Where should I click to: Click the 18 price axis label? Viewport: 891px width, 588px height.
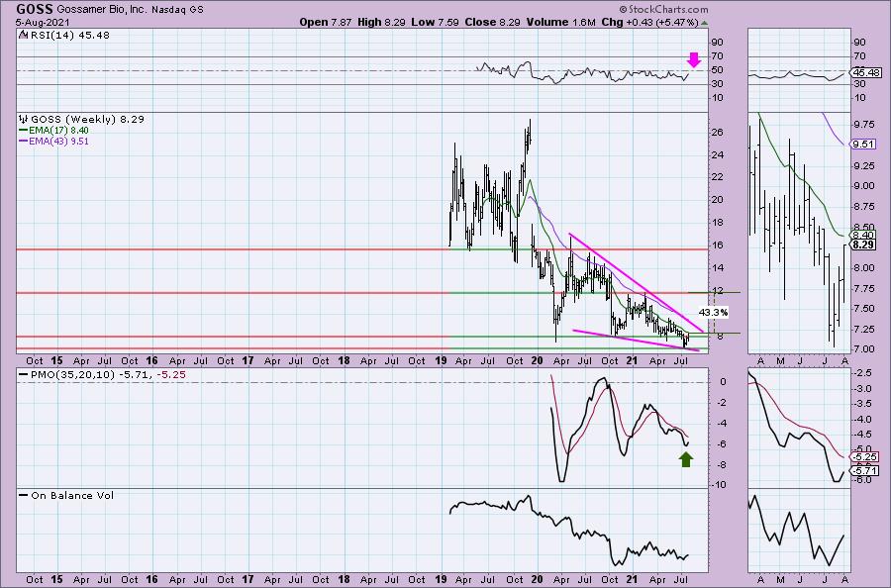click(x=718, y=222)
